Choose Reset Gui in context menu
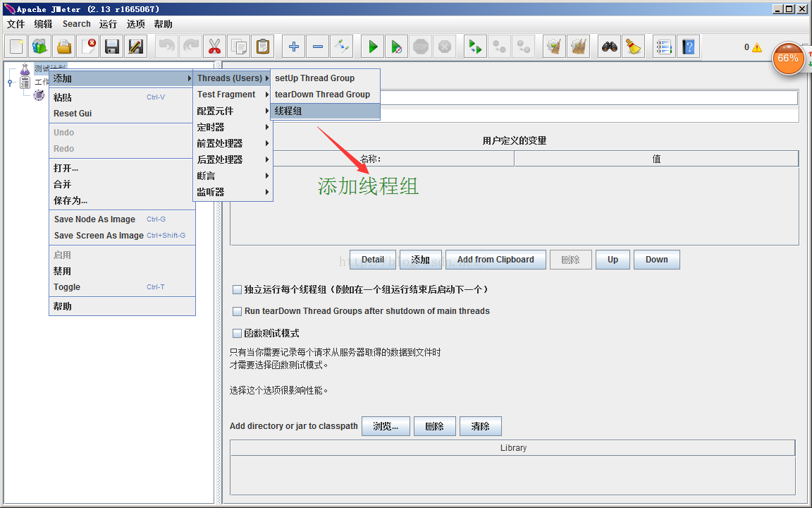This screenshot has height=508, width=812. tap(122, 114)
